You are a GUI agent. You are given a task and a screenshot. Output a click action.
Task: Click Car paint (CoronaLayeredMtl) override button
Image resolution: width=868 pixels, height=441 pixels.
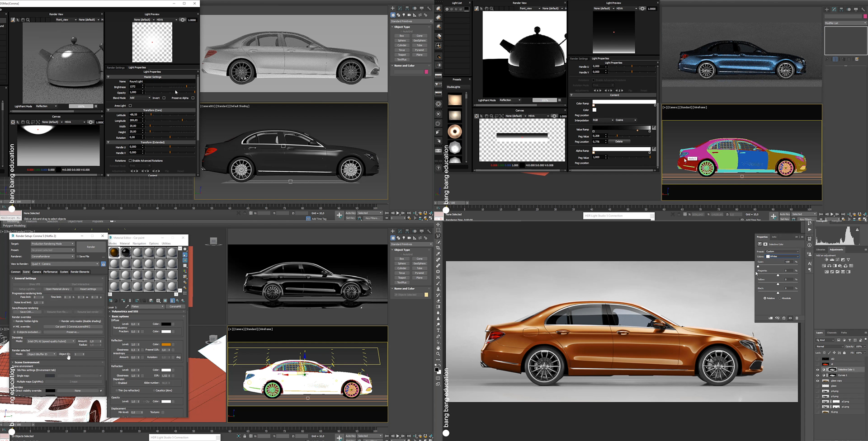tap(73, 326)
